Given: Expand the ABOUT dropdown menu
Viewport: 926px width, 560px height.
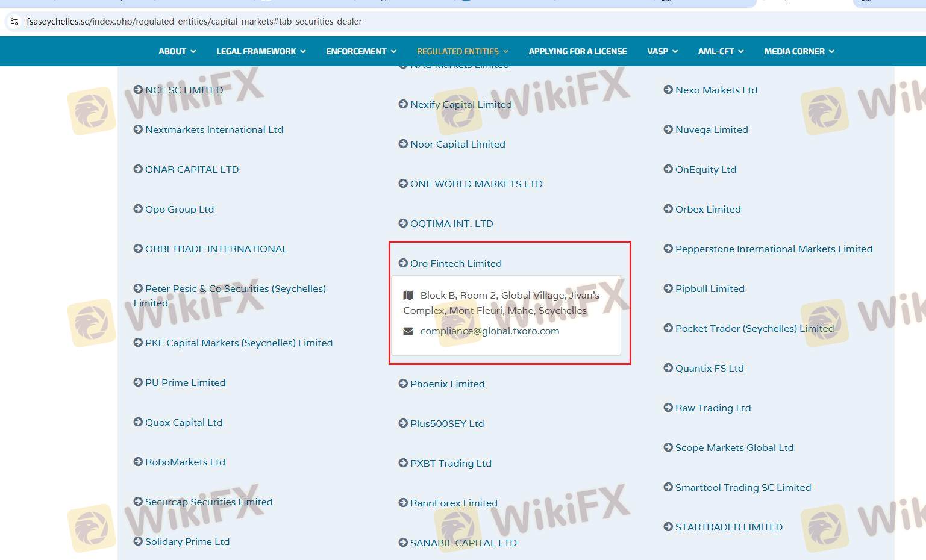Looking at the screenshot, I should 177,51.
